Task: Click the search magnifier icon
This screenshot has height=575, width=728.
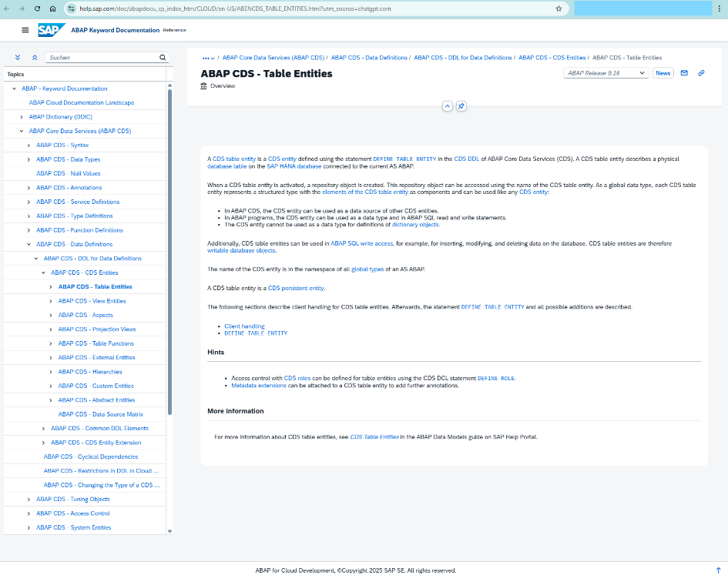Action: tap(163, 58)
